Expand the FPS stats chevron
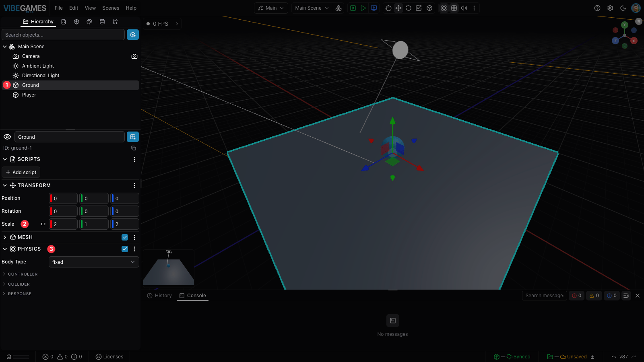Image resolution: width=644 pixels, height=362 pixels. 177,24
